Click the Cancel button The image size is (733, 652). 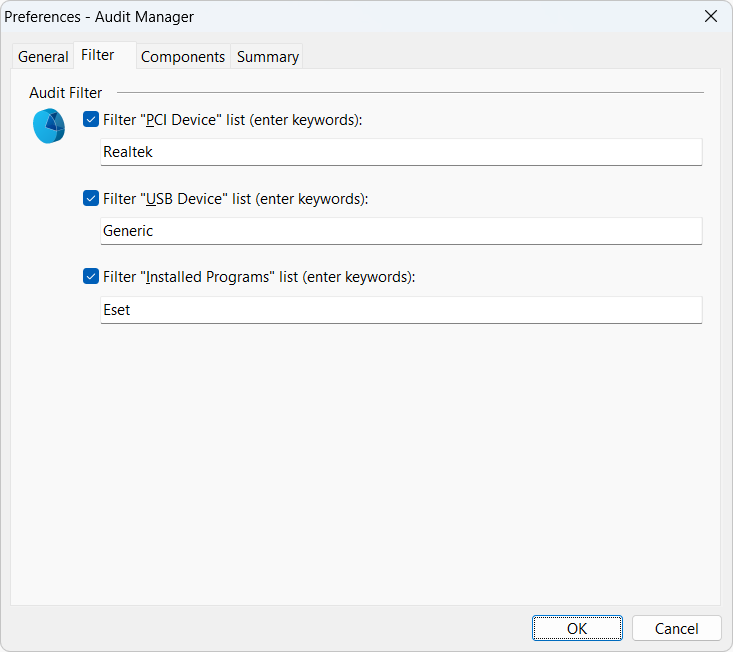click(676, 628)
